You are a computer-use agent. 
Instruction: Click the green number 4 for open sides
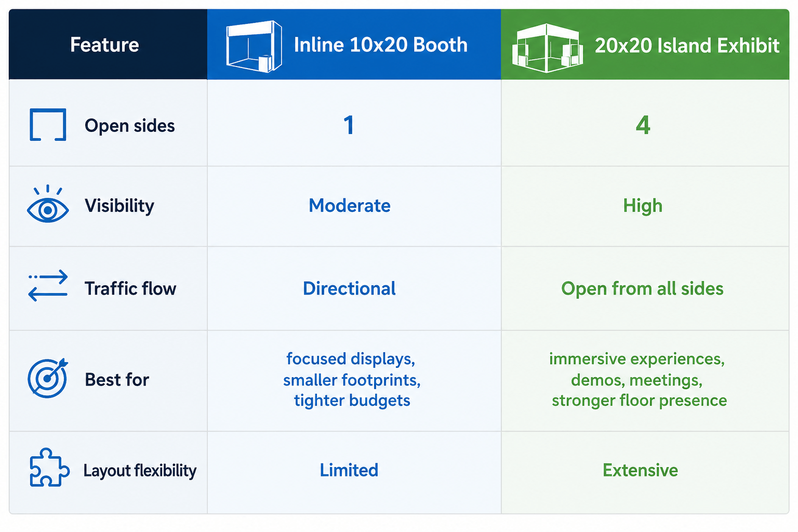click(643, 125)
